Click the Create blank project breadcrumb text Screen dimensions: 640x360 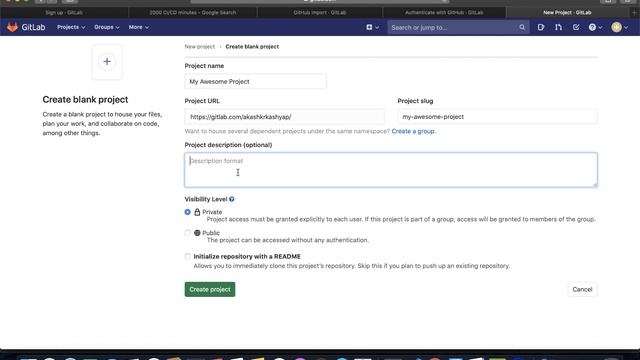tap(252, 47)
